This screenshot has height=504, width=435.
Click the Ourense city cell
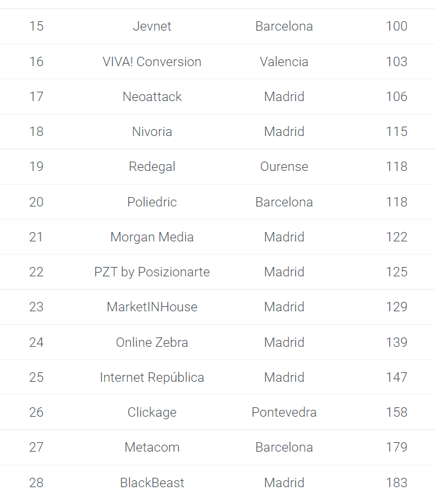click(x=284, y=167)
